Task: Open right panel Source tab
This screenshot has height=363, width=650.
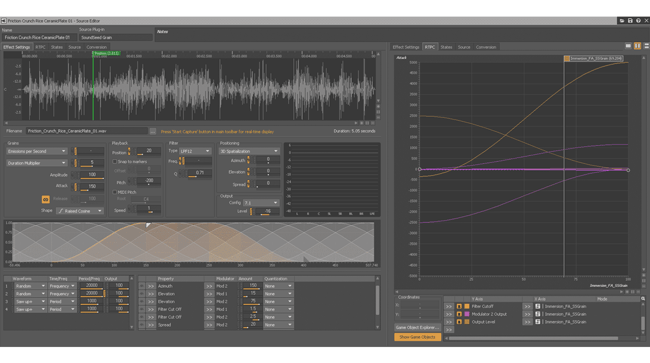Action: (x=464, y=47)
